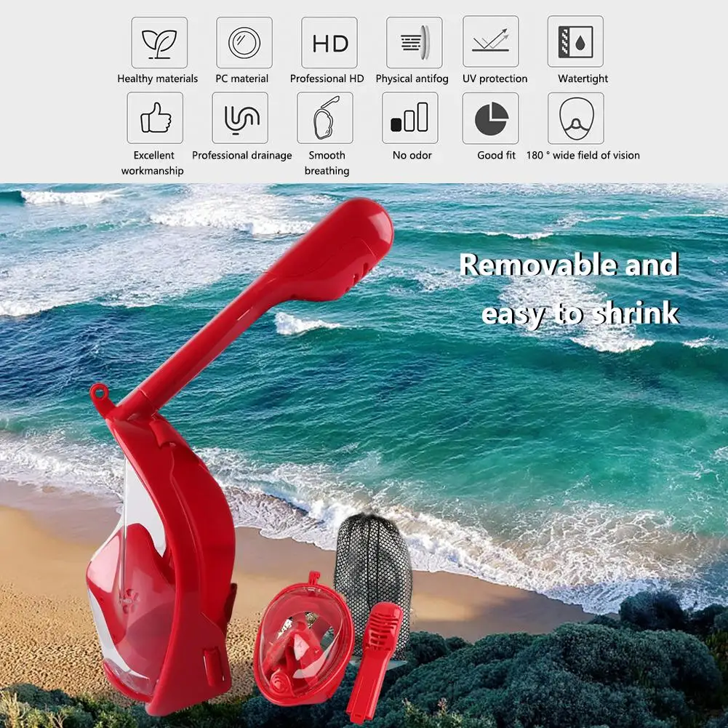Click the Watertight droplet icon
This screenshot has height=728, width=728.
576,41
